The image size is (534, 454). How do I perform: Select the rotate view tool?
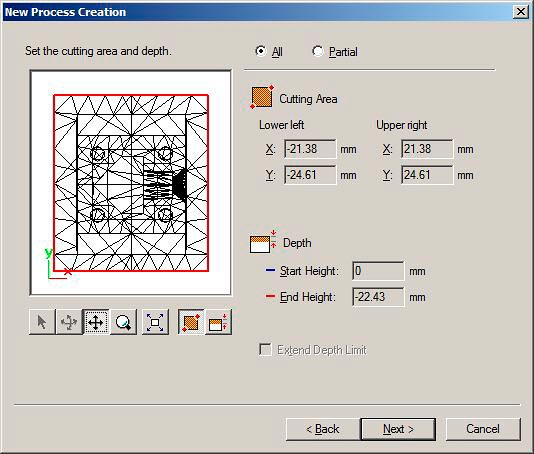[x=69, y=322]
